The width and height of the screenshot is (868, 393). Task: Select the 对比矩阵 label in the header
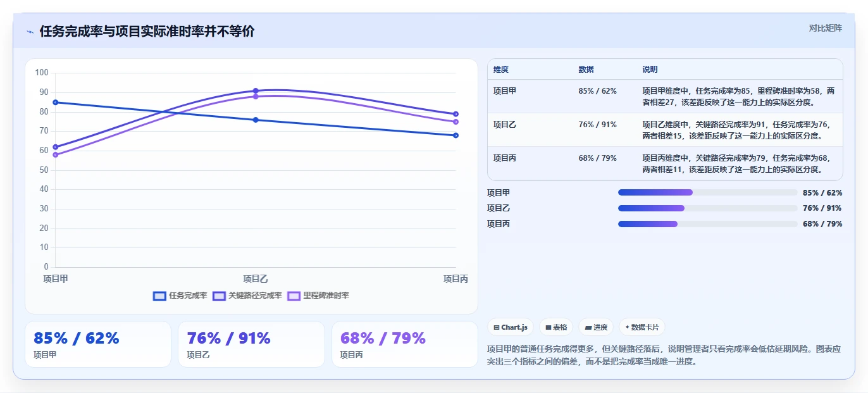click(x=825, y=28)
